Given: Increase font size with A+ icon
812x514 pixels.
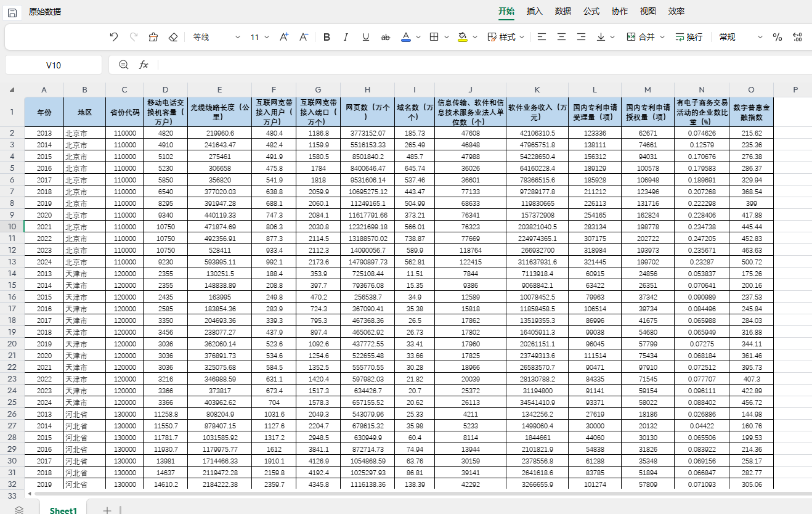Looking at the screenshot, I should pos(284,37).
